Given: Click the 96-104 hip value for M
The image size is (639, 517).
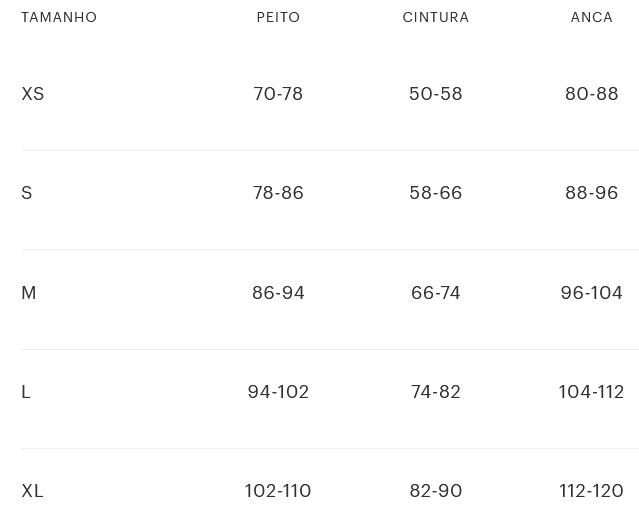Looking at the screenshot, I should pos(591,292).
